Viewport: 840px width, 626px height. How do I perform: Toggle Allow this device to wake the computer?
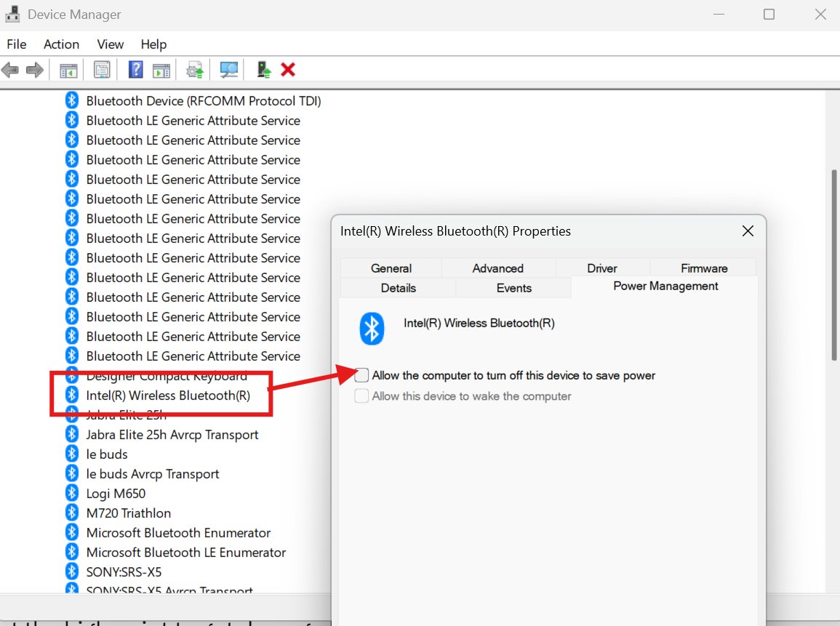(361, 396)
